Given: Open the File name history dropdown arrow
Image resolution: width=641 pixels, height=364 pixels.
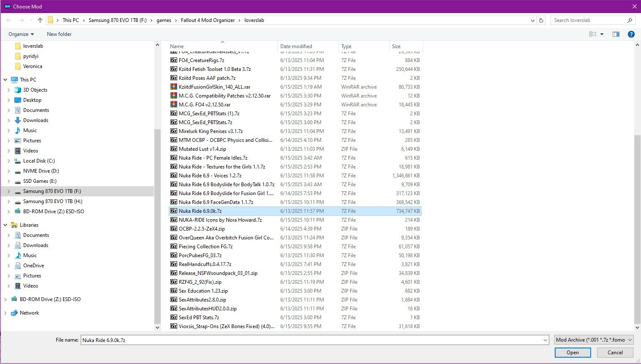Looking at the screenshot, I should click(545, 340).
